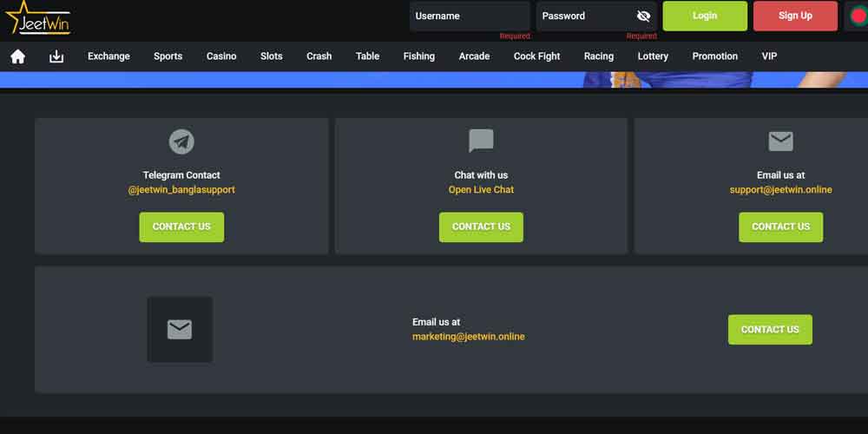Click the marketing email envelope icon
Screen dimensions: 868x434
(x=180, y=330)
